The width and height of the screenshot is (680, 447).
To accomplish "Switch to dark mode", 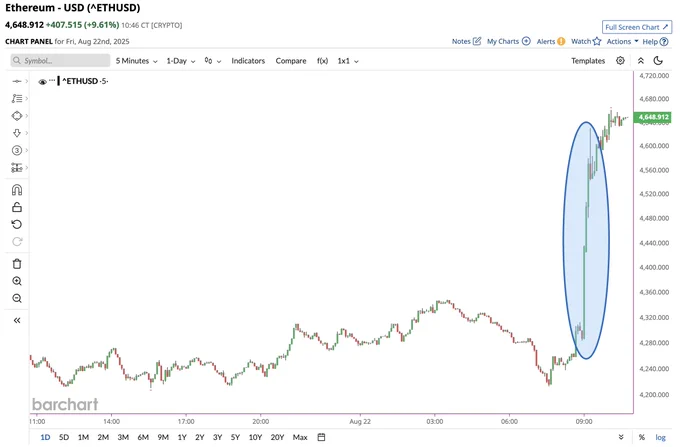I will [x=658, y=61].
